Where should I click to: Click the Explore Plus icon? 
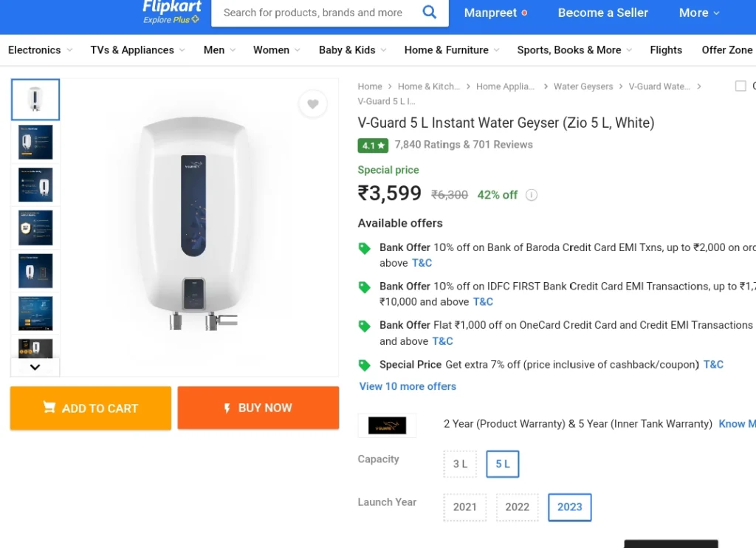[x=195, y=19]
